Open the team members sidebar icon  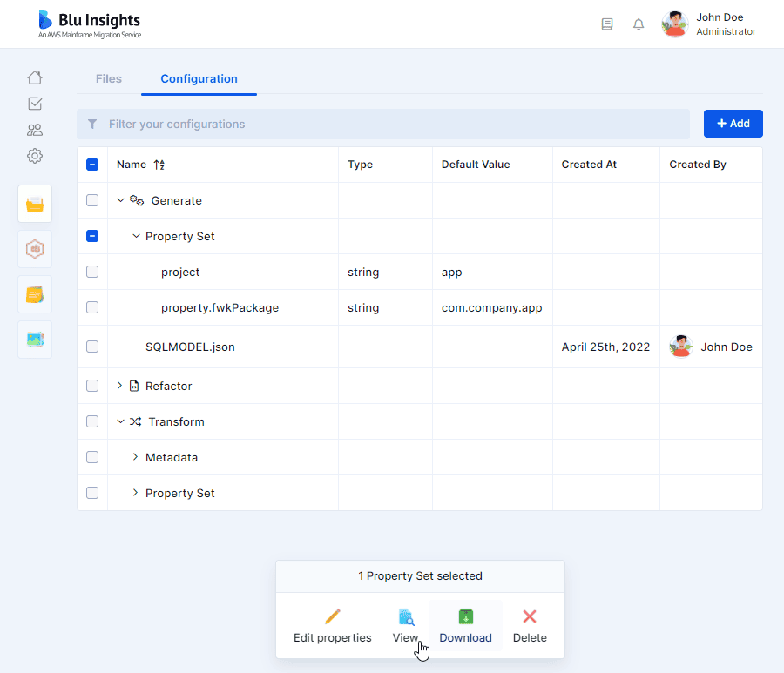tap(35, 130)
